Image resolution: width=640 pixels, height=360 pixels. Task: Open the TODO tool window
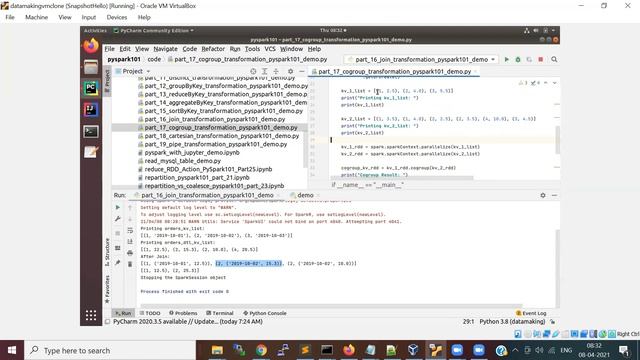(x=150, y=313)
